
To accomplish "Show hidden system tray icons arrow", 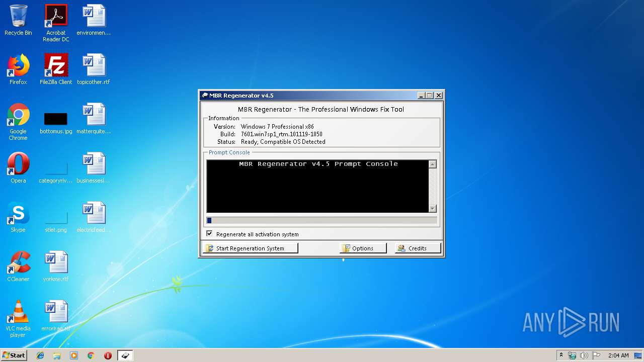I will click(x=561, y=355).
